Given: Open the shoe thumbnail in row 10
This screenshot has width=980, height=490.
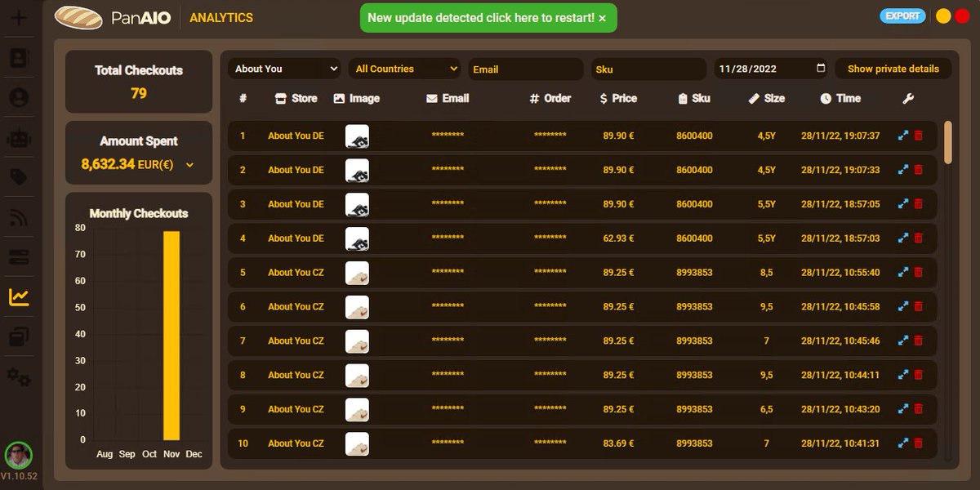Looking at the screenshot, I should point(357,443).
